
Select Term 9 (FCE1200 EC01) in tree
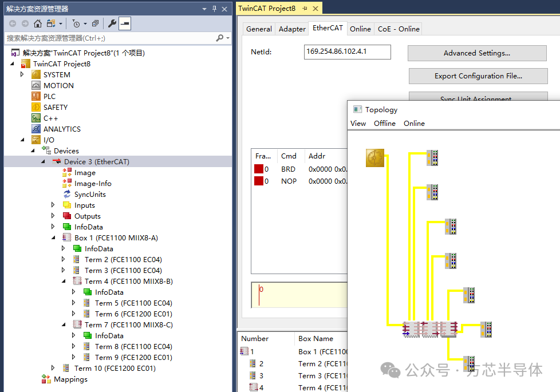(133, 357)
